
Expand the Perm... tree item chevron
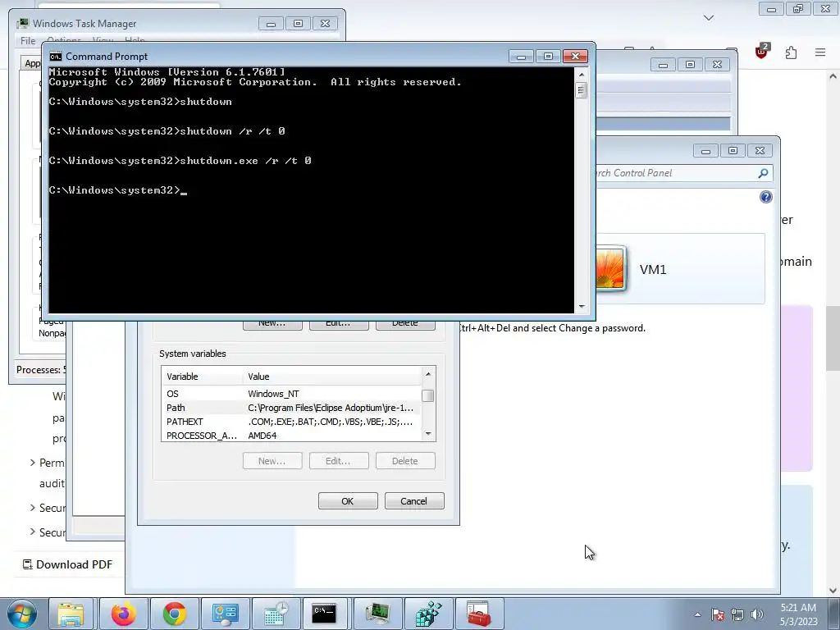(x=33, y=463)
